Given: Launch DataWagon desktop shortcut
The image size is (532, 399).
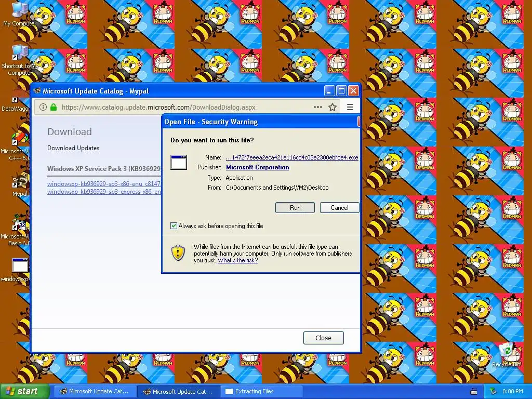Looking at the screenshot, I should pos(16,100).
